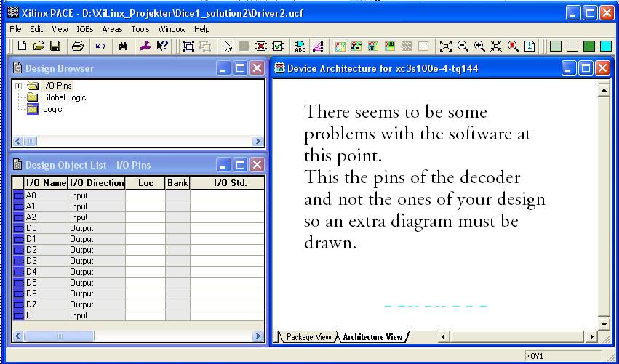Click the zoom-to-selection inward arrows icon
This screenshot has width=619, height=364.
click(x=496, y=46)
